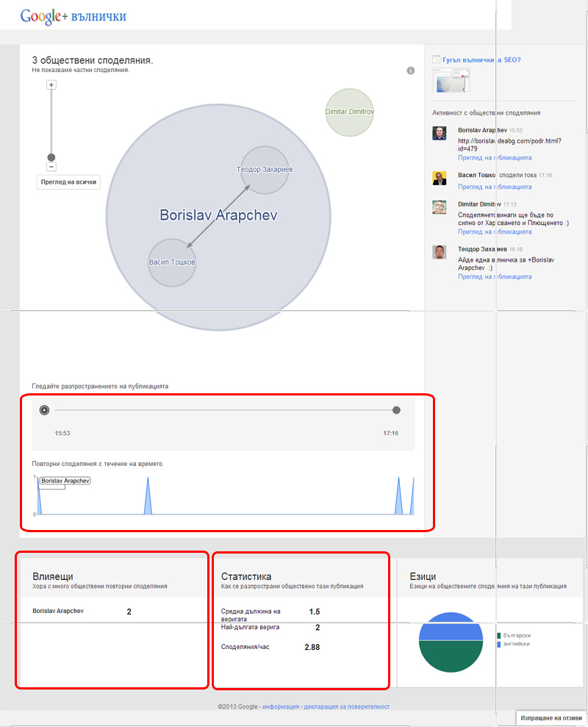Screen dimensions: 588x727
Task: Select the Васил Тошков node
Action: (172, 262)
